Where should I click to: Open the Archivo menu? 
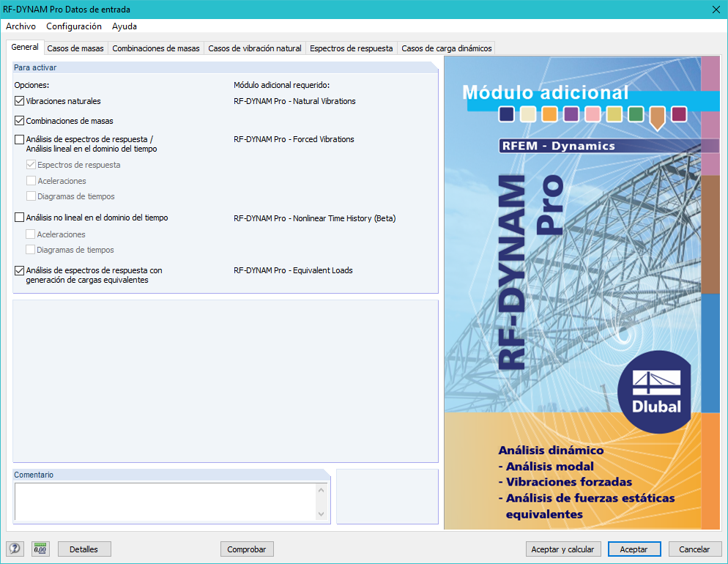[21, 26]
